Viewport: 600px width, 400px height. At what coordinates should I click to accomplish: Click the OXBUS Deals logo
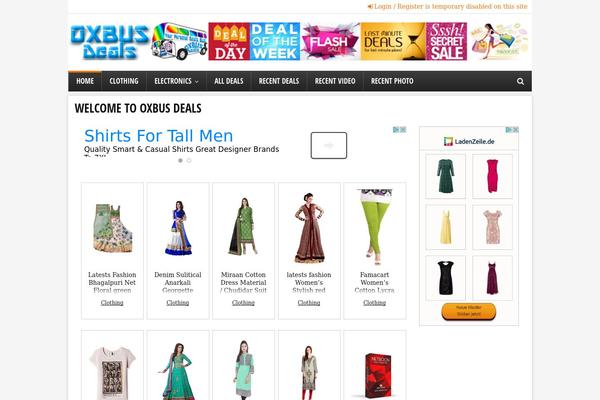[110, 42]
